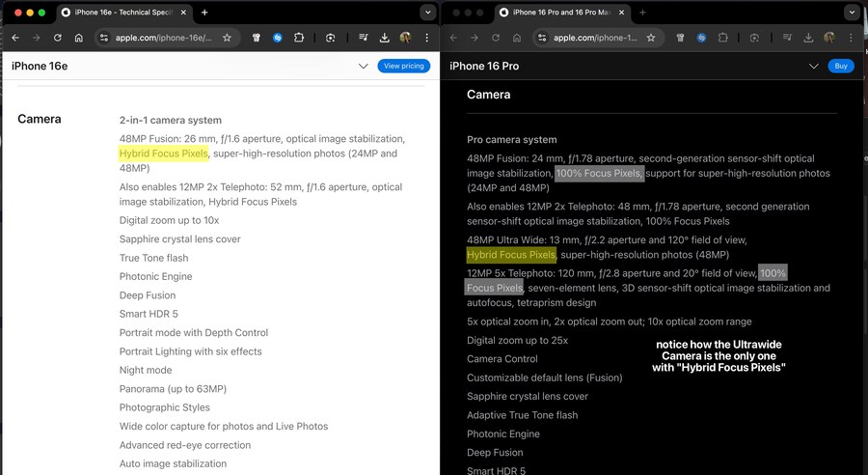
Task: Click 'Photographic Styles' on the 16e page
Action: coord(164,407)
